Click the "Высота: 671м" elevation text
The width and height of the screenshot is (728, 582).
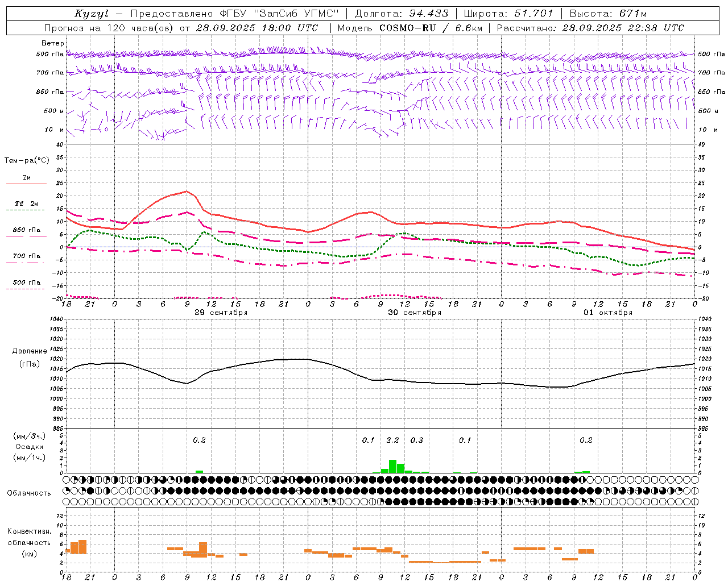pyautogui.click(x=608, y=14)
